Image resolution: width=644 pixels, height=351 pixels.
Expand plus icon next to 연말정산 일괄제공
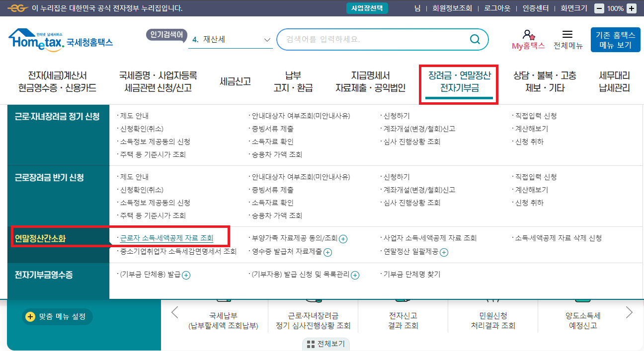(x=444, y=252)
